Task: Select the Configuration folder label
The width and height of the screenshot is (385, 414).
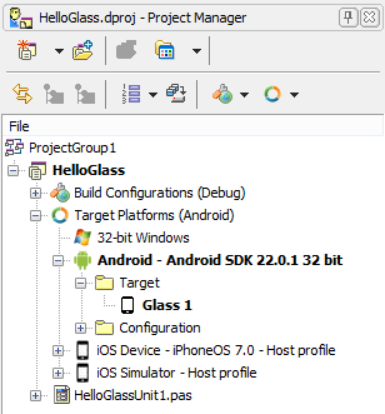Action: (160, 328)
